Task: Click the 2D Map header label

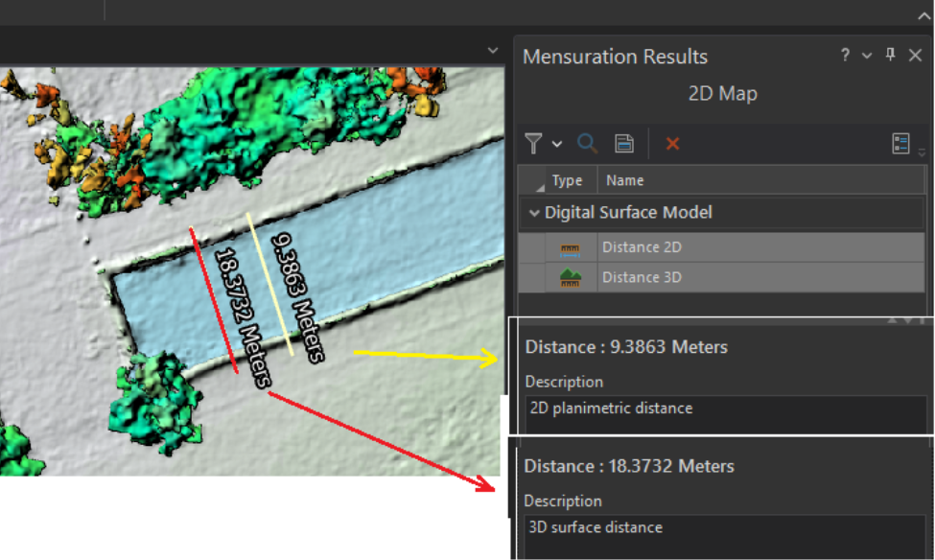Action: pos(721,93)
